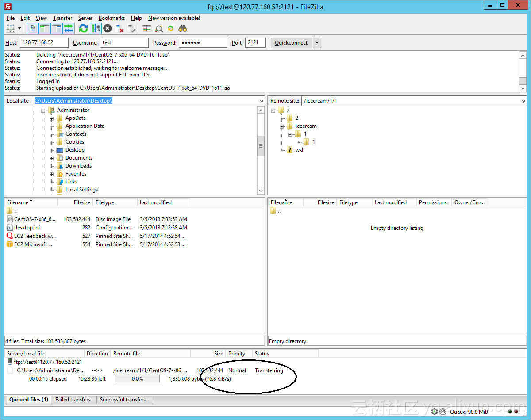Screen dimensions: 531x420
Task: Click the Owner/Group column header
Action: tap(469, 202)
